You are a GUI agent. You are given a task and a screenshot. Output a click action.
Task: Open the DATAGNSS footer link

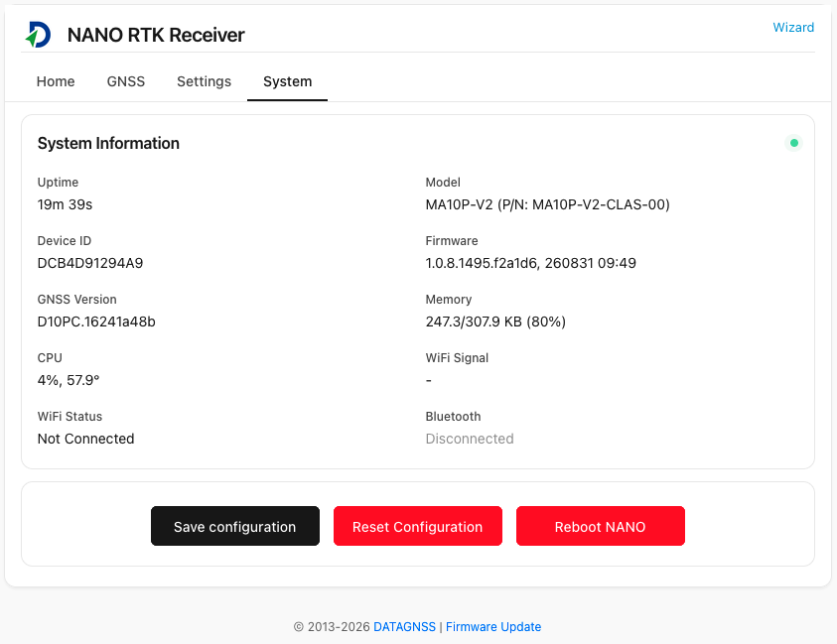tap(404, 626)
